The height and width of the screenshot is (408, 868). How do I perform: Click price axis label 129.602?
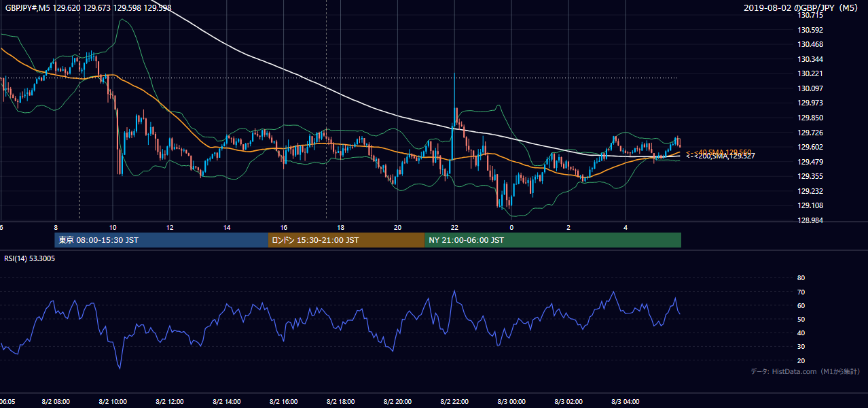(x=810, y=147)
